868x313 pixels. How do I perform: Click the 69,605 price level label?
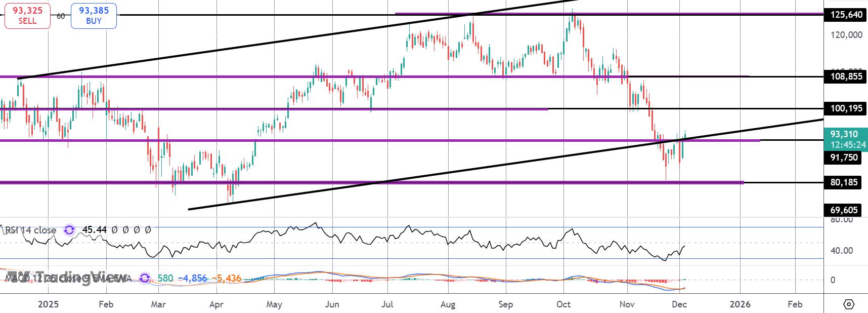tap(843, 210)
